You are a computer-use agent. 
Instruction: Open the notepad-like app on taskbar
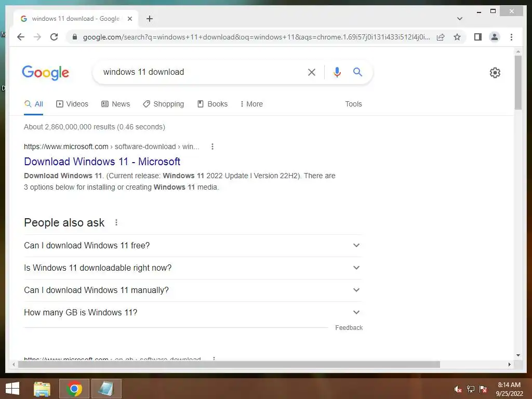[x=107, y=389]
